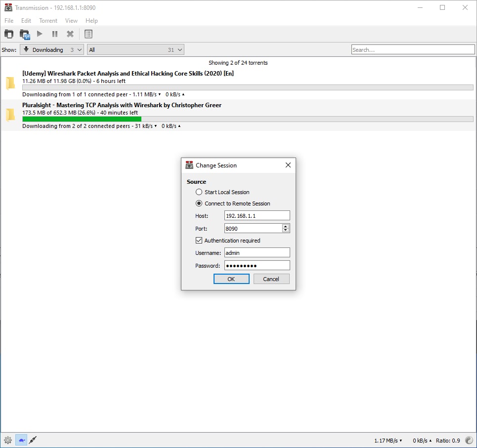This screenshot has width=477, height=448.
Task: Pause selected torrent with pause icon
Action: click(x=55, y=34)
